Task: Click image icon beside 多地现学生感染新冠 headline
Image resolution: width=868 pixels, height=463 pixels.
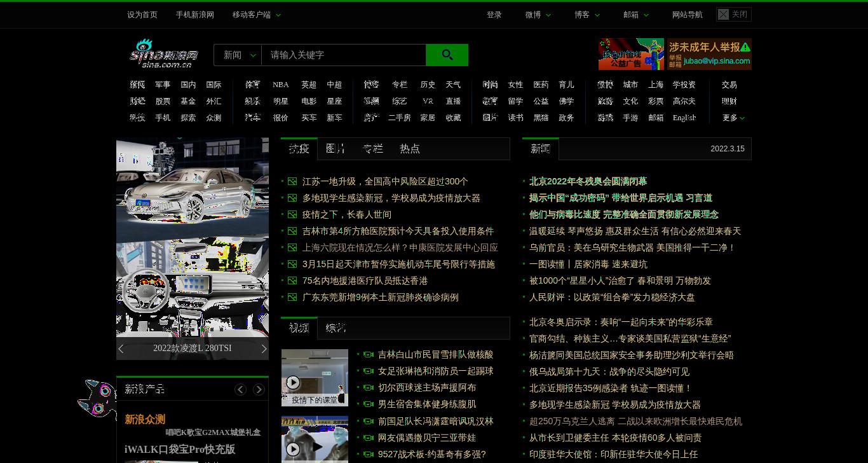Action: 292,198
